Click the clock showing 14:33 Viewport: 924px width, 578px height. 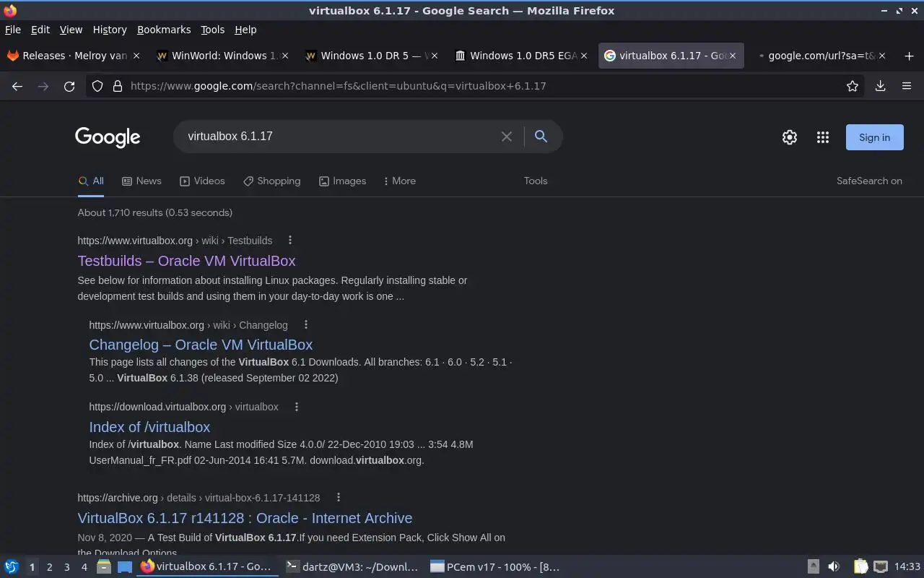907,567
